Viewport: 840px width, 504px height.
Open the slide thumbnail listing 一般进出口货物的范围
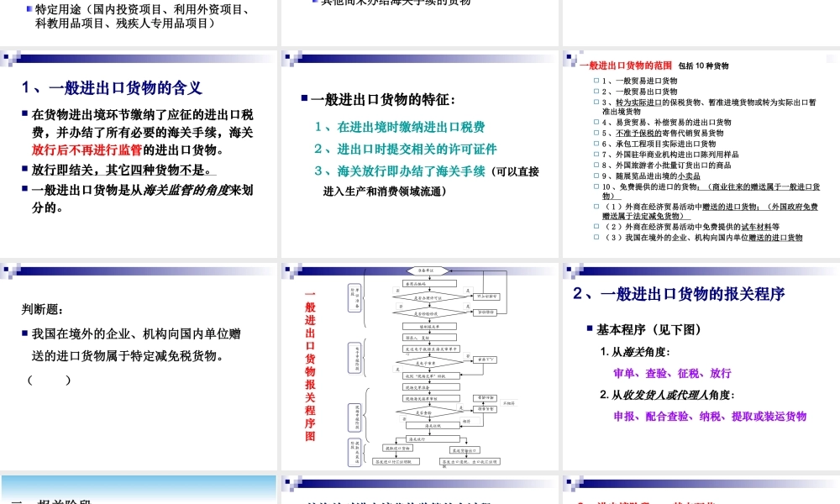[701, 155]
